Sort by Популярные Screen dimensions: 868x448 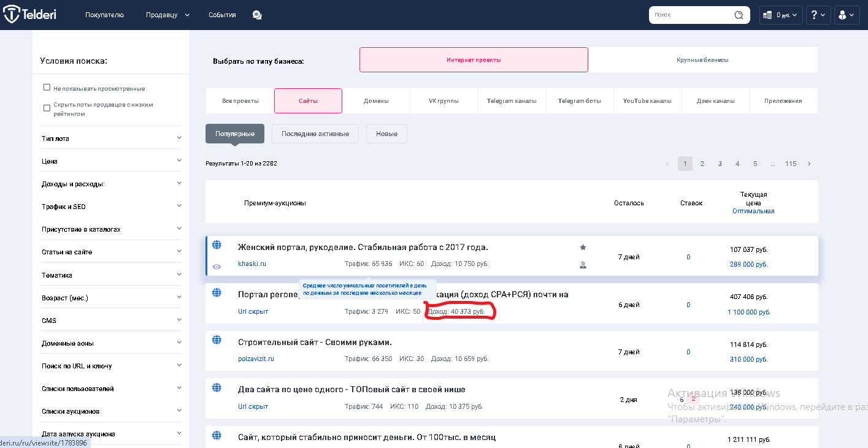click(235, 134)
